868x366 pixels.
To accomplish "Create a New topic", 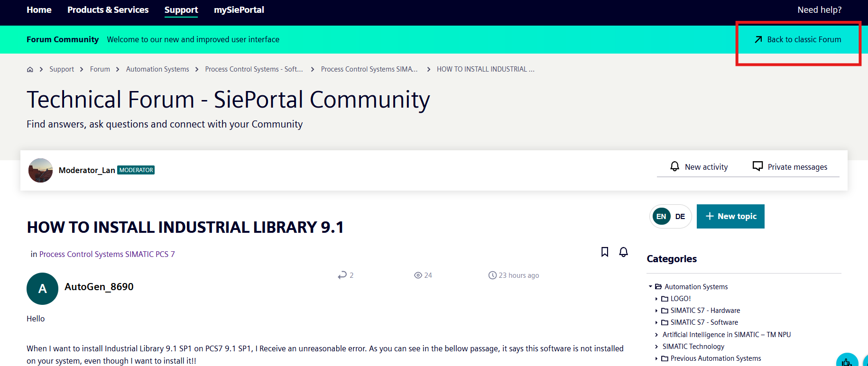I will pos(730,216).
